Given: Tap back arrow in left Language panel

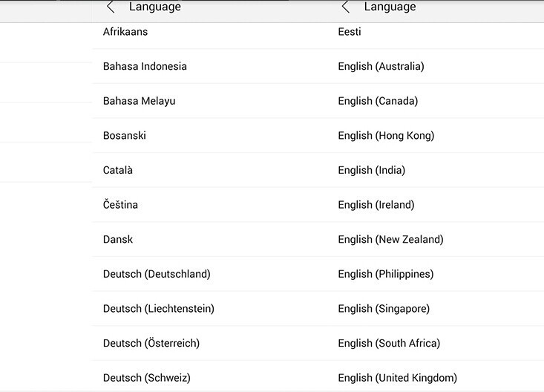Looking at the screenshot, I should pos(111,7).
